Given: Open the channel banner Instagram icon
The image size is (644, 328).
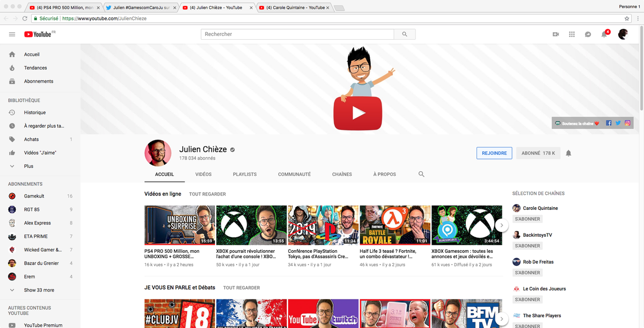Looking at the screenshot, I should [x=627, y=123].
